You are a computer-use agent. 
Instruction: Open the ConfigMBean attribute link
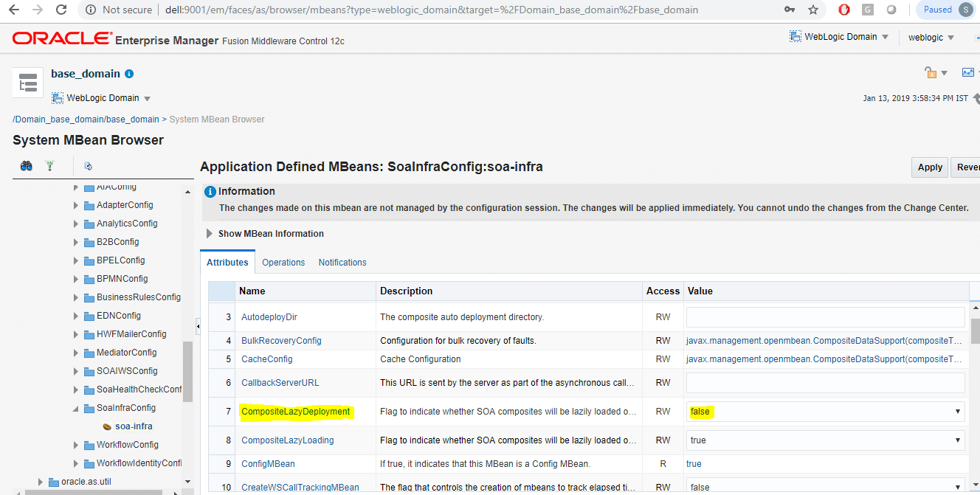268,463
